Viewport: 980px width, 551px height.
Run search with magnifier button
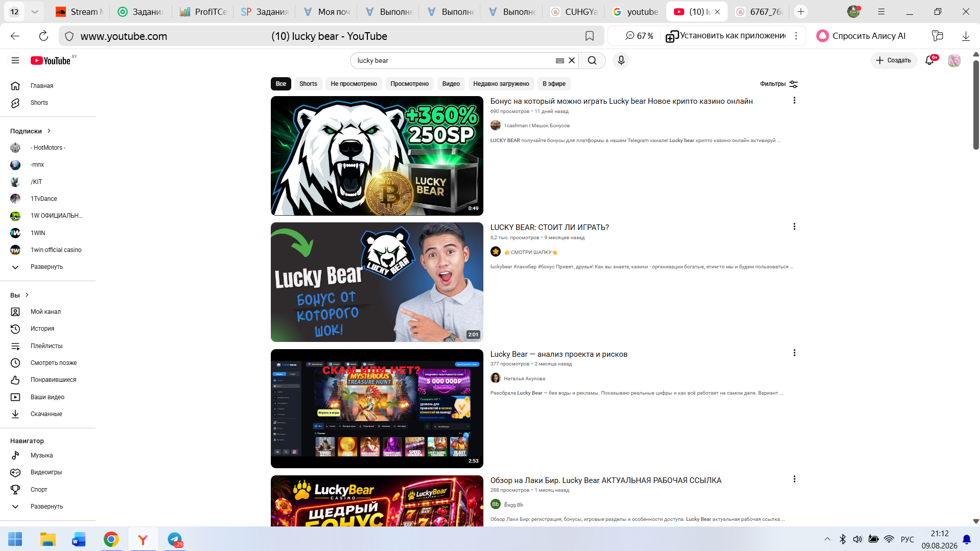pos(592,60)
